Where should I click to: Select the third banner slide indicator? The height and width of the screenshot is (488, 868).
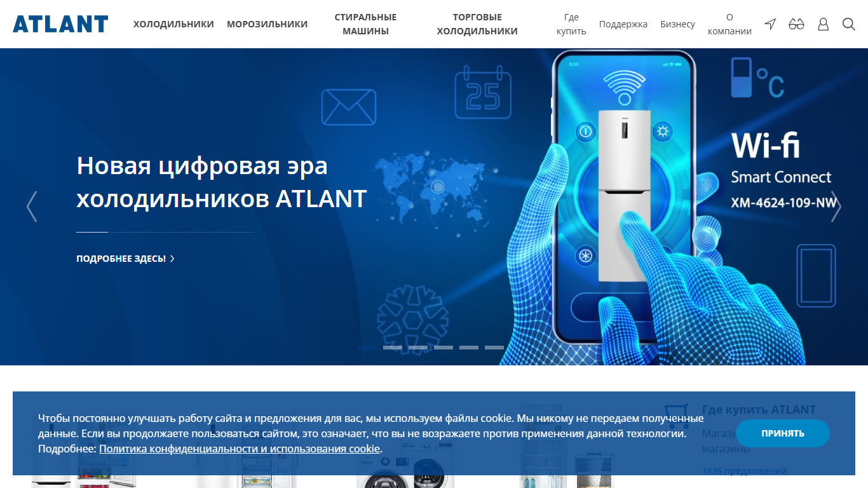[418, 348]
